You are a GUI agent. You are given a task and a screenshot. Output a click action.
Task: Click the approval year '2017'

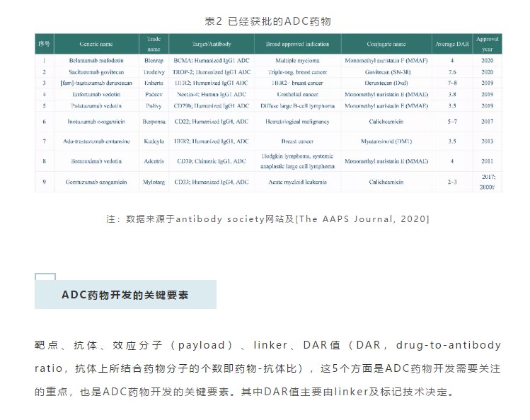487,122
